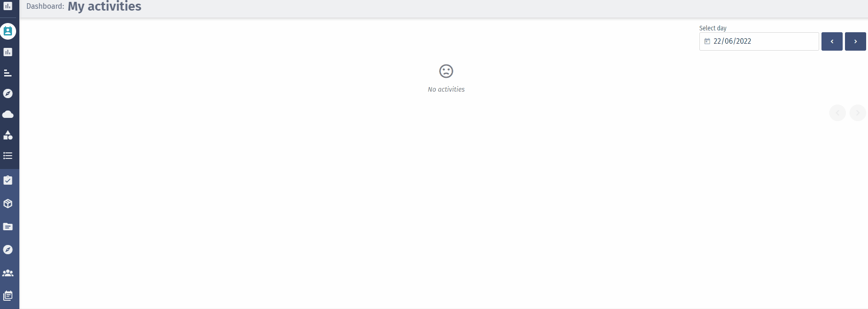Click the faded next page round arrow

[x=858, y=113]
